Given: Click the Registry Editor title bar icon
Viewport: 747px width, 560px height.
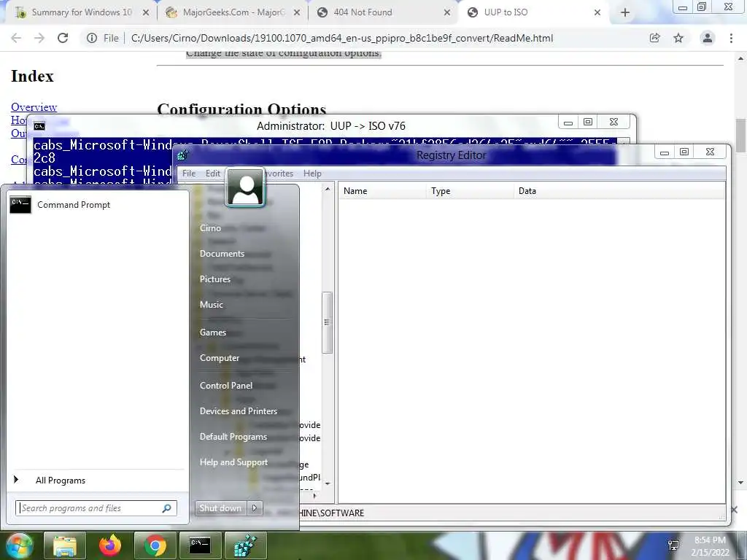Looking at the screenshot, I should pos(183,155).
